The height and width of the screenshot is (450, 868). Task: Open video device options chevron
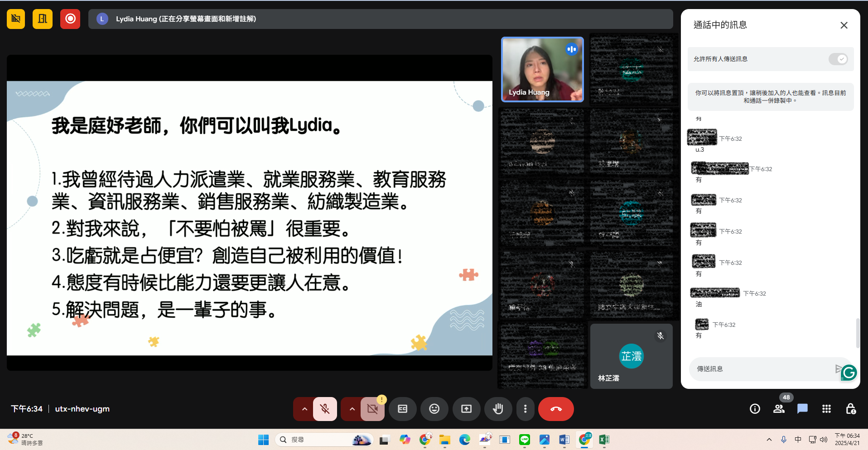coord(352,409)
